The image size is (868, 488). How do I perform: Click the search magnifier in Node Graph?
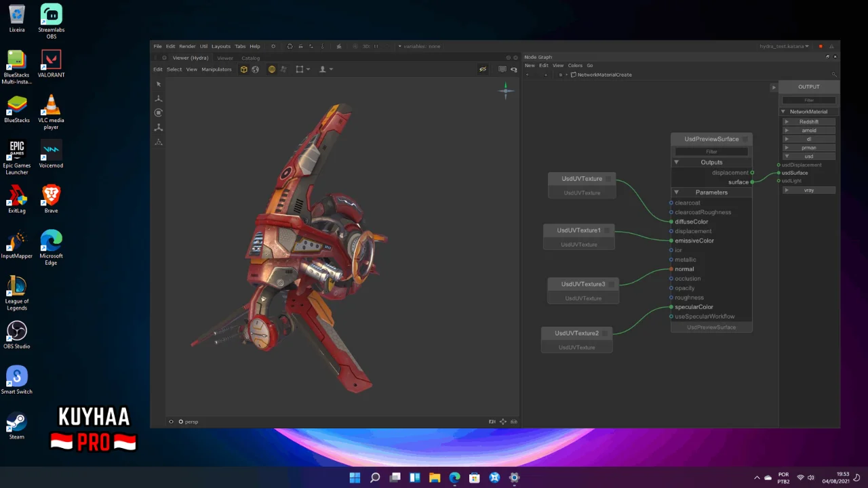click(834, 75)
